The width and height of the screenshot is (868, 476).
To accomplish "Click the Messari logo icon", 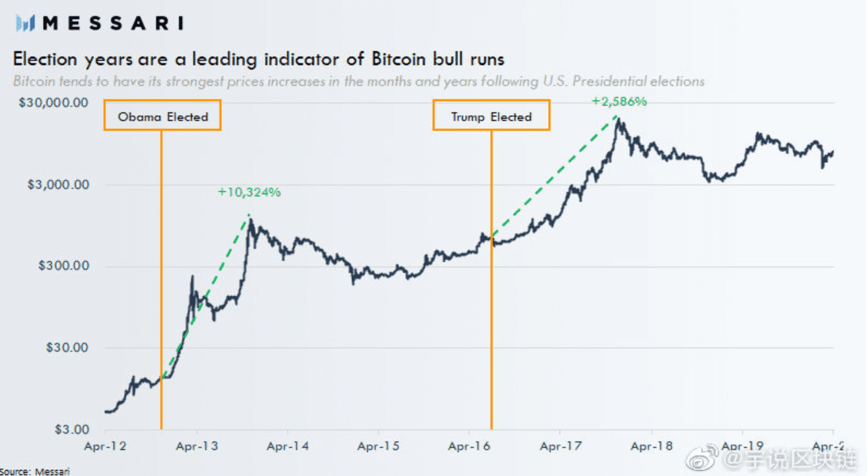I will click(25, 23).
